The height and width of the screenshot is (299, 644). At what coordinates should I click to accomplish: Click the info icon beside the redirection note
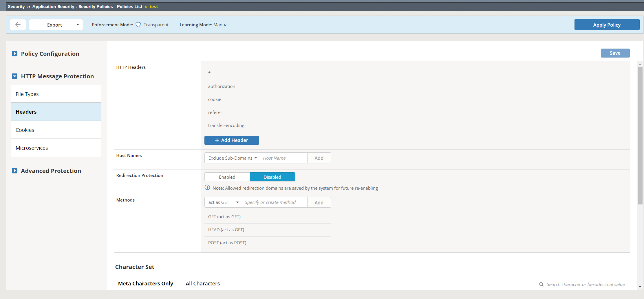coord(207,188)
